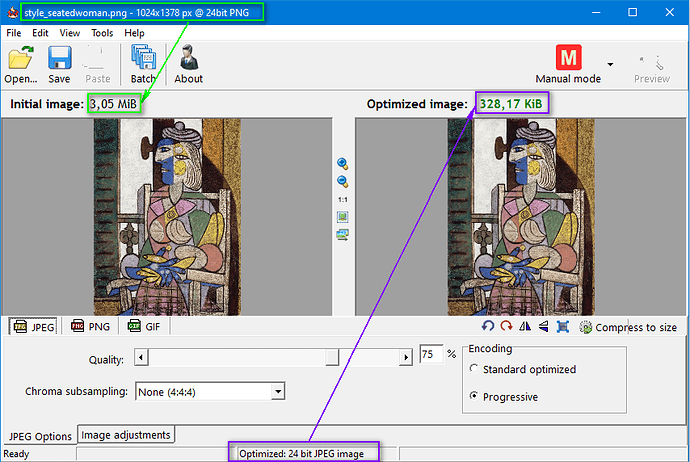The height and width of the screenshot is (462, 690).
Task: Open the View menu
Action: tap(70, 33)
